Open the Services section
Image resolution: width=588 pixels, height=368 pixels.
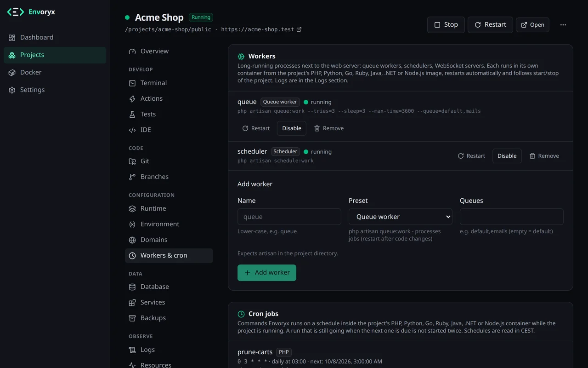[169, 302]
